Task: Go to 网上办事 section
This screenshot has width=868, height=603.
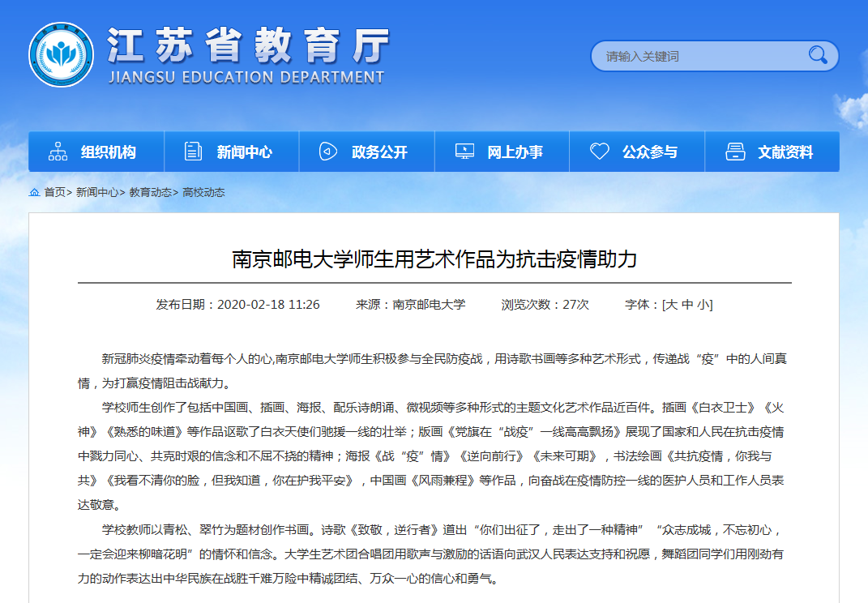Action: click(x=515, y=152)
